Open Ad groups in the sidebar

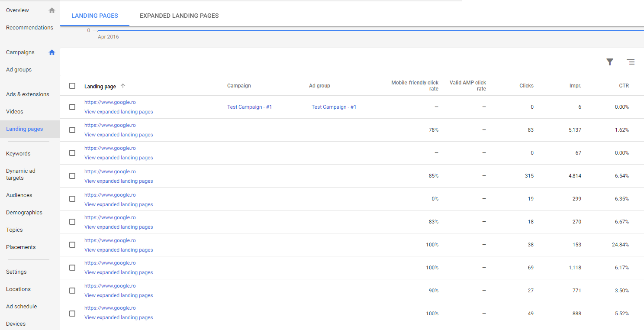pos(19,70)
